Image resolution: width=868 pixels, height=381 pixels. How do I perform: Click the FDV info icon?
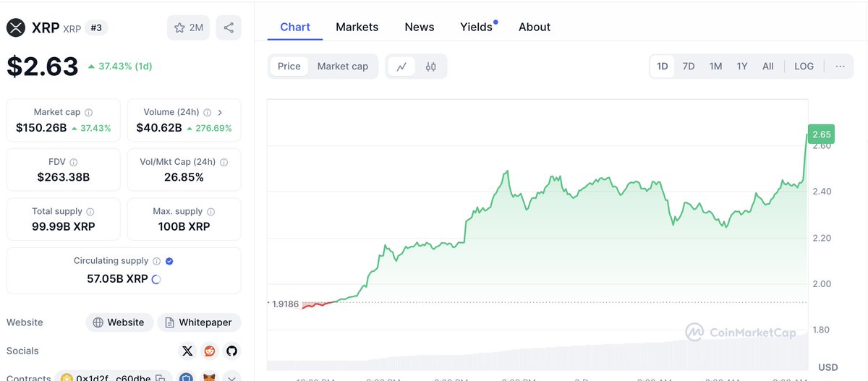[74, 163]
